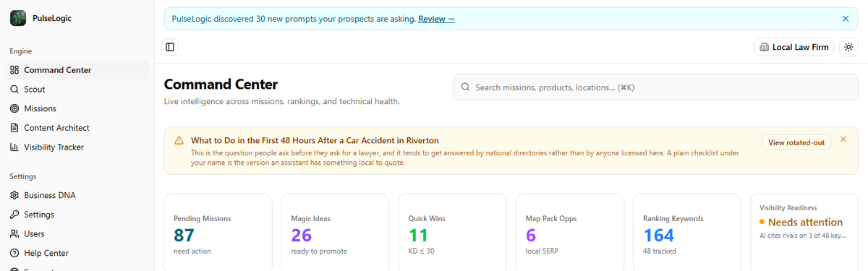
Task: Click the Settings wrench icon
Action: 14,215
